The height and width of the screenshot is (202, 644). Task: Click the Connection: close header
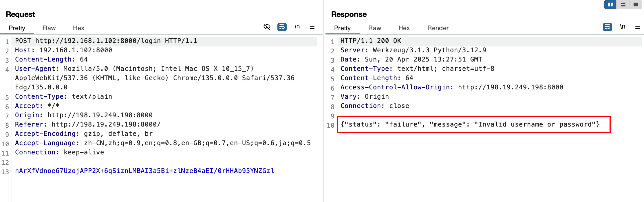(375, 106)
